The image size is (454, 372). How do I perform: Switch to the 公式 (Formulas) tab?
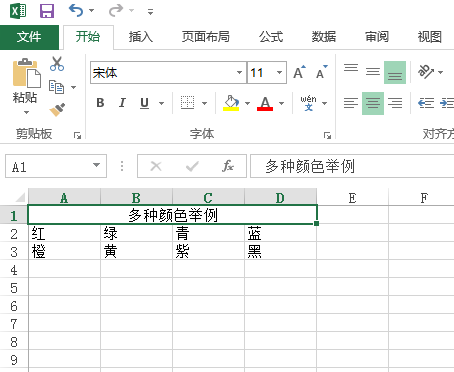[x=271, y=37]
